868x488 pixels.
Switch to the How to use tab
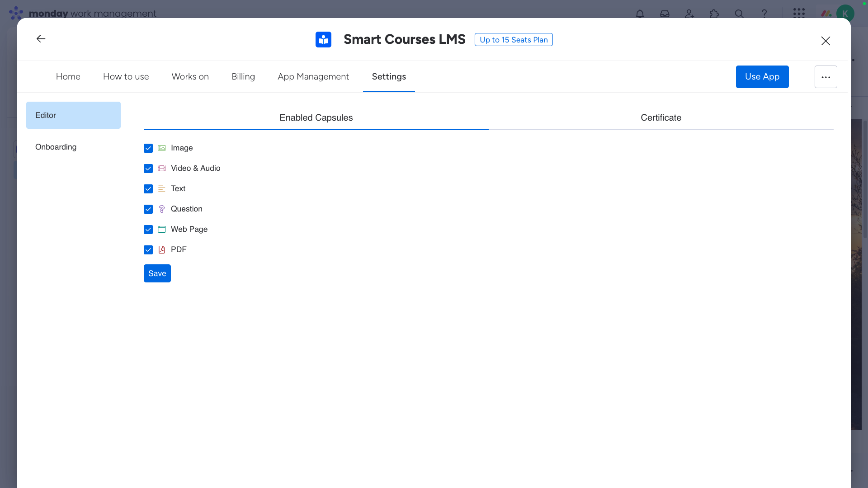coord(126,77)
